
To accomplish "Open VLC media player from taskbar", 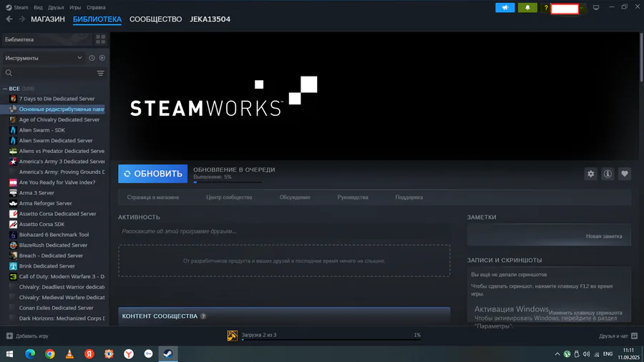I will (x=69, y=354).
